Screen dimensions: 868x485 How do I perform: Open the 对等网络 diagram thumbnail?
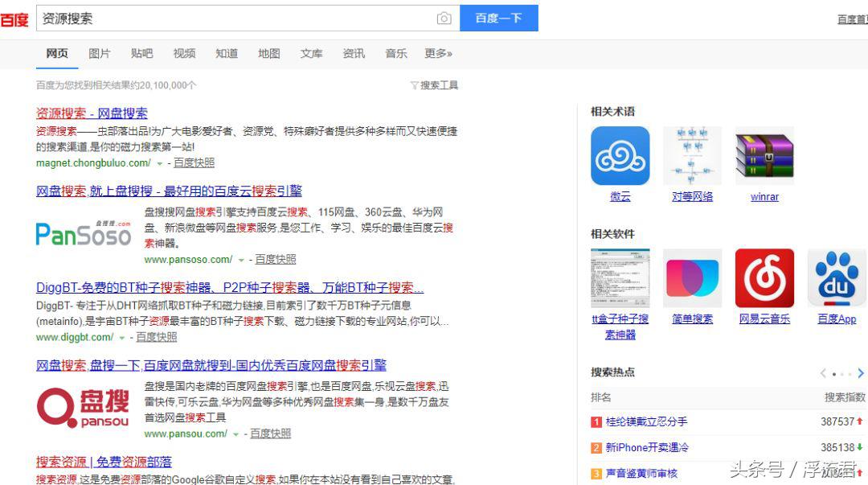(692, 156)
